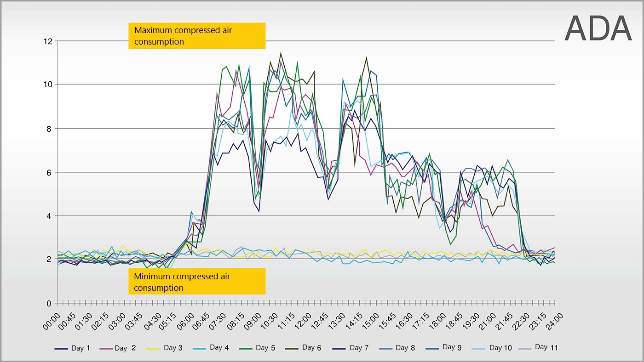Image resolution: width=644 pixels, height=362 pixels.
Task: Click the green Day 5 legend swatch
Action: click(248, 348)
